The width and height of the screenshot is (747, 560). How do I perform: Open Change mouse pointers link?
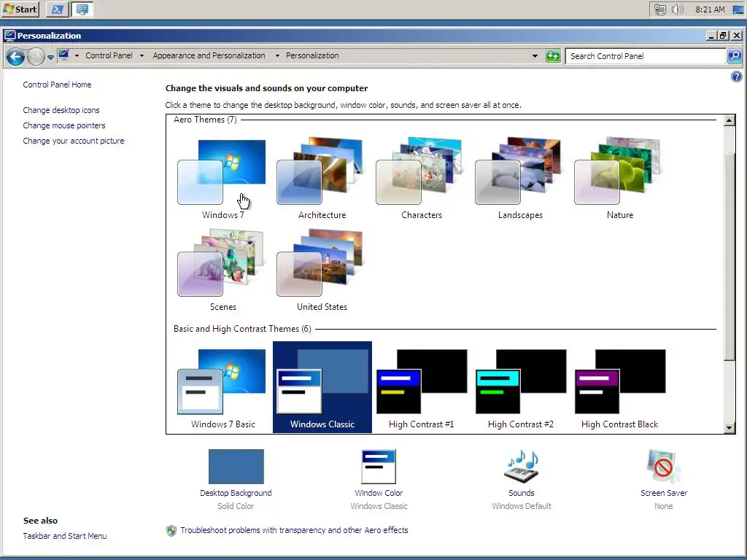click(64, 125)
